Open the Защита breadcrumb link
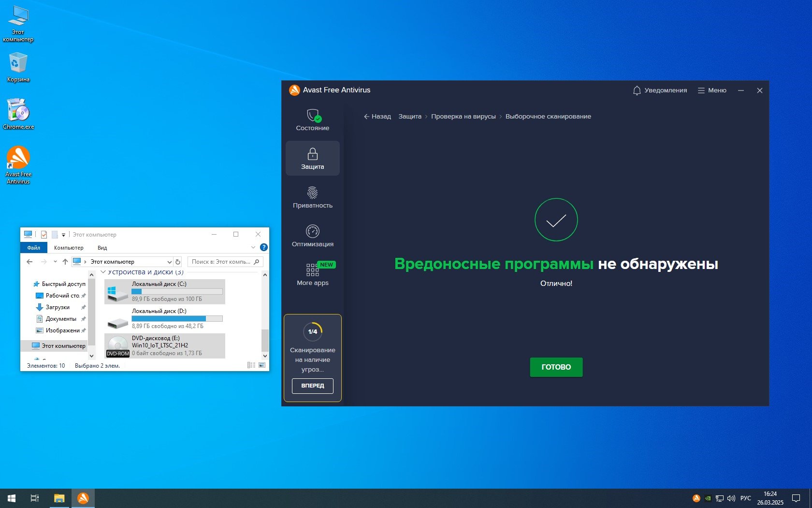Image resolution: width=812 pixels, height=508 pixels. [410, 117]
